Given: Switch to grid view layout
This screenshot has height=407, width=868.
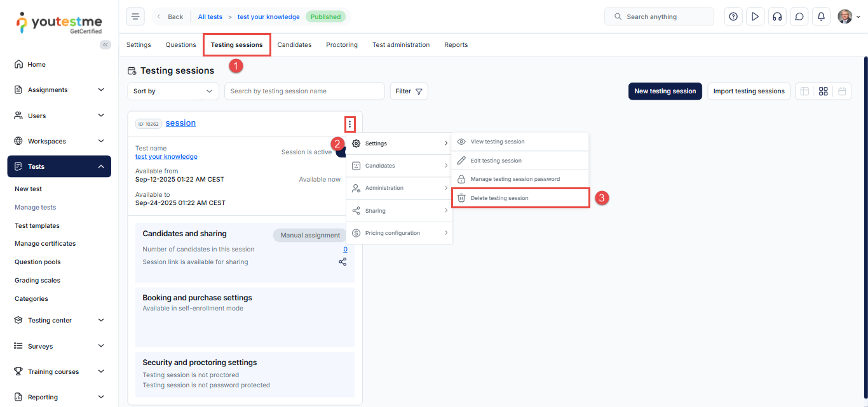Looking at the screenshot, I should [823, 91].
